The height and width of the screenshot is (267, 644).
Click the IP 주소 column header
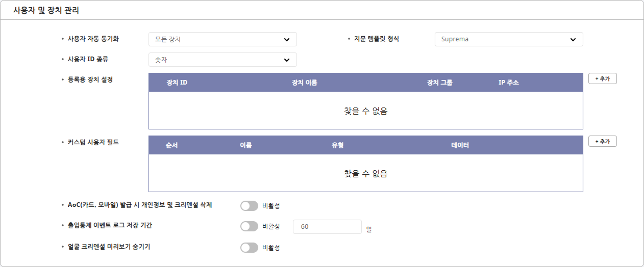pos(508,83)
